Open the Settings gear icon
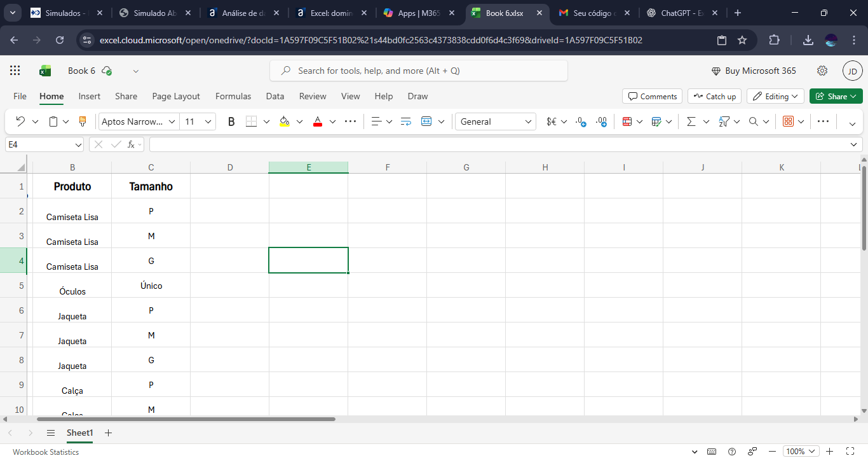The width and height of the screenshot is (868, 458). 822,71
